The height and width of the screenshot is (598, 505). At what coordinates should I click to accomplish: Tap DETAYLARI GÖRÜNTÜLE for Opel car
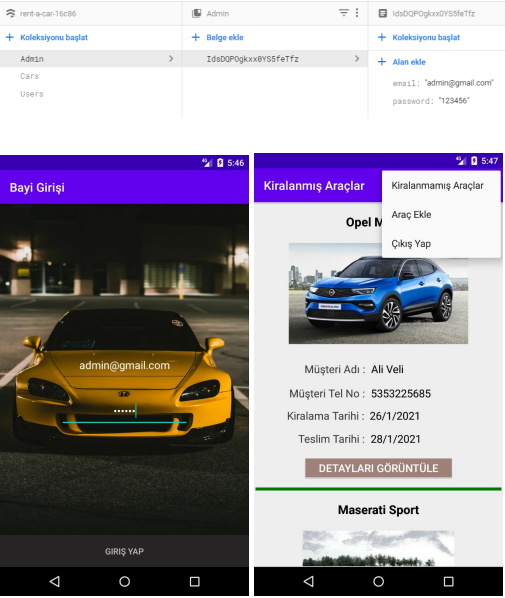pos(378,468)
